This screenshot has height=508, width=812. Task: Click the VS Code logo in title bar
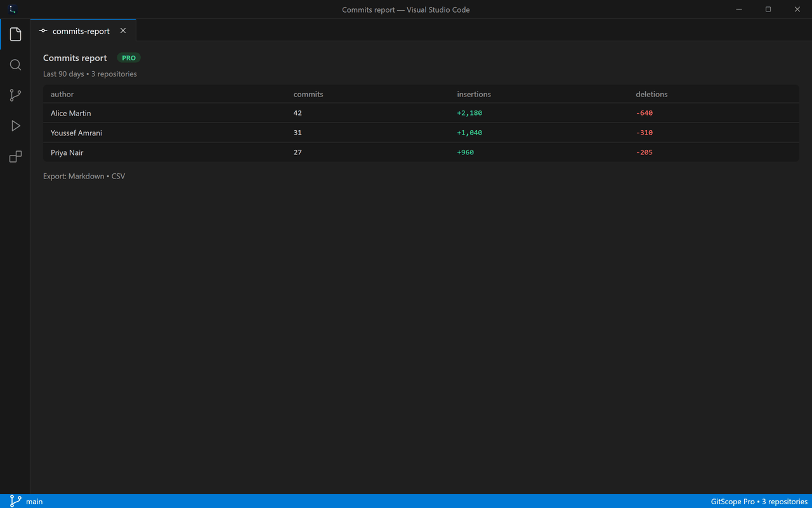pyautogui.click(x=13, y=9)
